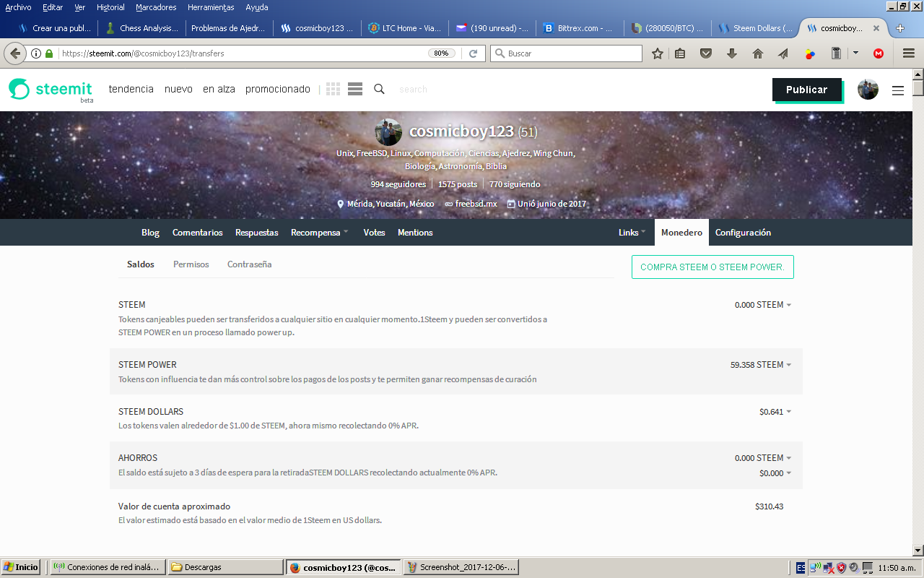Screen dimensions: 924x578
Task: Open the Blog profile tab
Action: (x=150, y=233)
